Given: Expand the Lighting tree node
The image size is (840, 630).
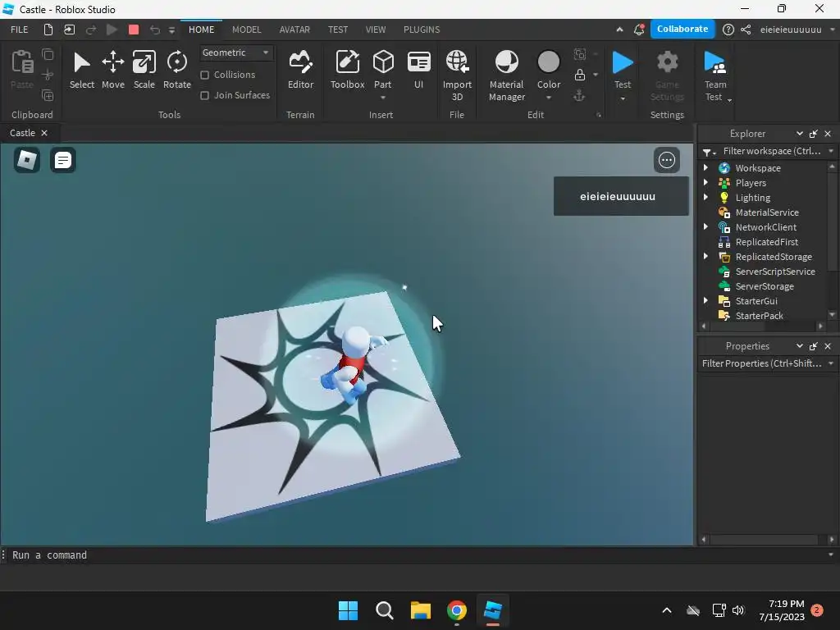Looking at the screenshot, I should click(x=705, y=197).
